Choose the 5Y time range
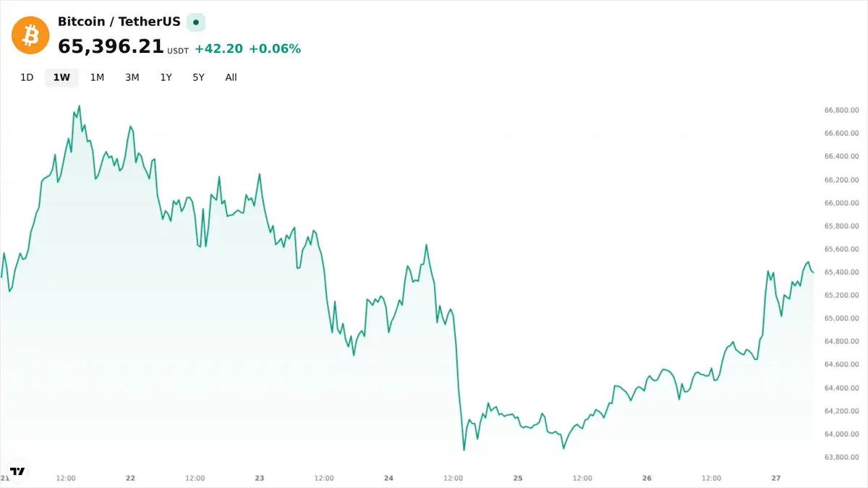Viewport: 868px width, 488px height. 198,77
